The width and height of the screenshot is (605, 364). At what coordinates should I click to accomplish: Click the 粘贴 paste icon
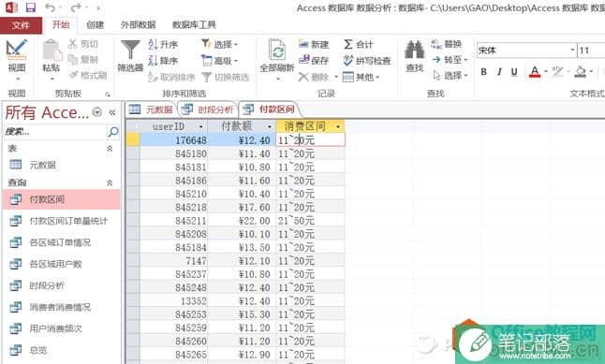point(52,51)
